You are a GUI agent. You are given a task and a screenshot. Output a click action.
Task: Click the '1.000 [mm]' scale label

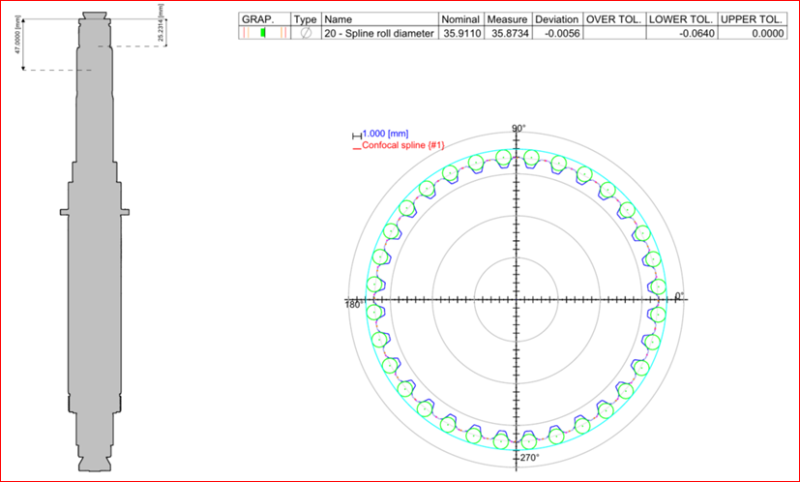click(x=385, y=134)
